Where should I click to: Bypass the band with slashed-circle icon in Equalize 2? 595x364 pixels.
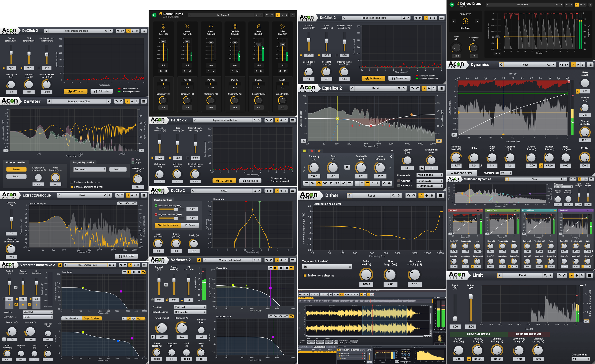(389, 183)
